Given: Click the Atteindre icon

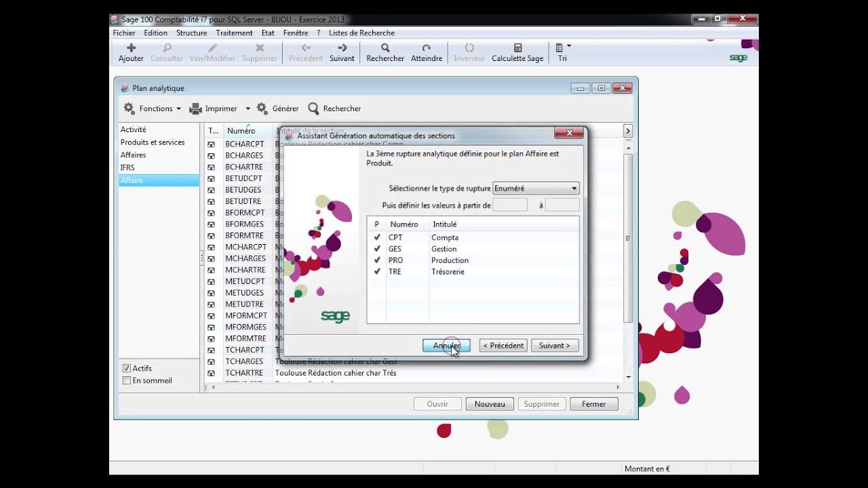Looking at the screenshot, I should point(427,47).
